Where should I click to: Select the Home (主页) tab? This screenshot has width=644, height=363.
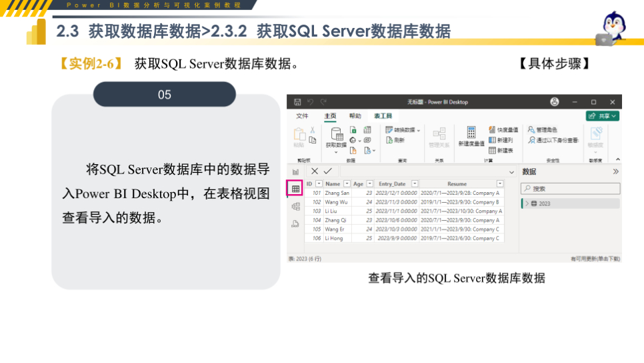coord(330,116)
